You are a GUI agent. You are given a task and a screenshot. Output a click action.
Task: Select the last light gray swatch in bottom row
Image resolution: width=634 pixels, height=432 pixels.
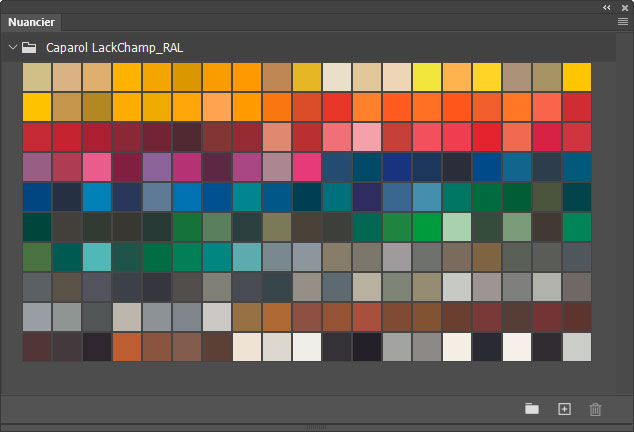pyautogui.click(x=577, y=347)
